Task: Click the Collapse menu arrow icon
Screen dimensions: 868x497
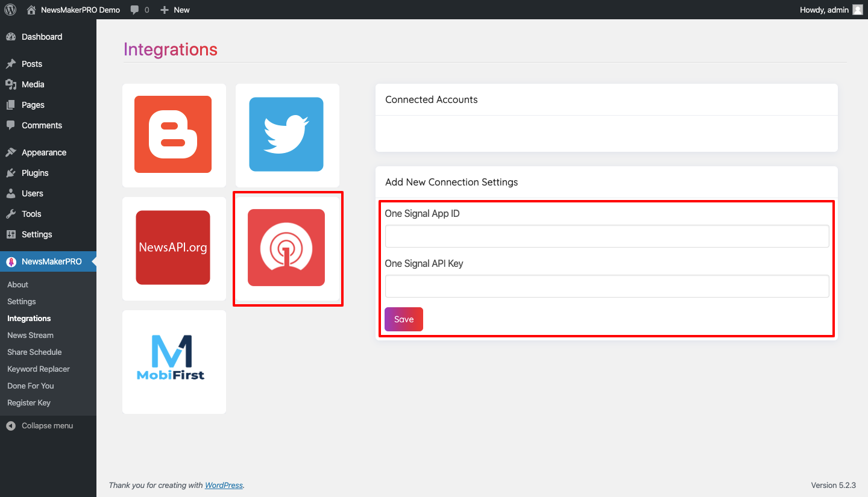Action: point(11,425)
